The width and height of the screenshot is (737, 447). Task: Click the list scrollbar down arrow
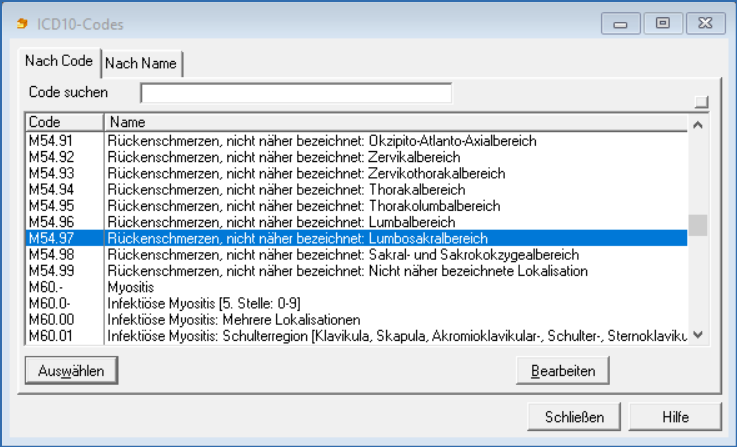pyautogui.click(x=698, y=335)
